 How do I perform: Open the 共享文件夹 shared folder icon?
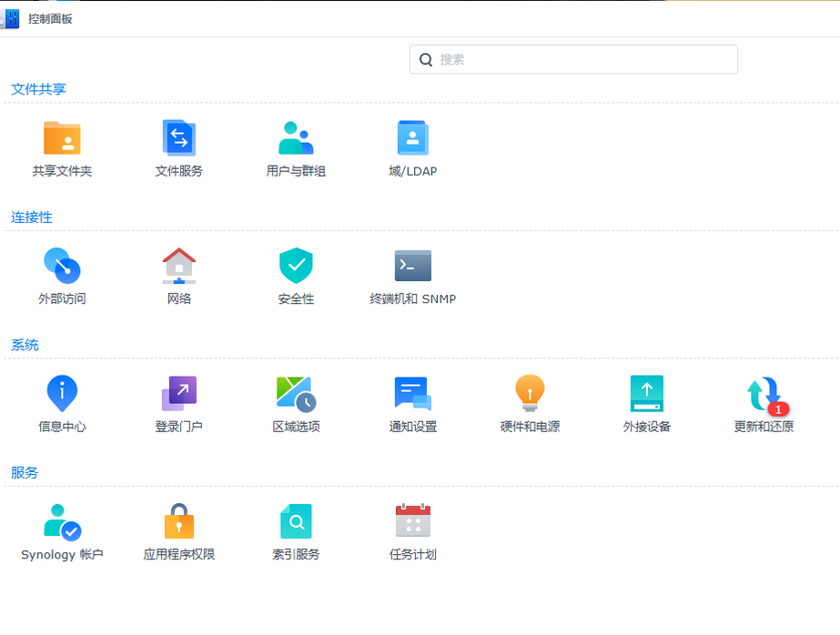62,137
